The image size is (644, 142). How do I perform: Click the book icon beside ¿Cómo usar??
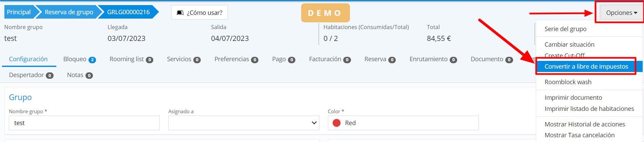coord(180,13)
